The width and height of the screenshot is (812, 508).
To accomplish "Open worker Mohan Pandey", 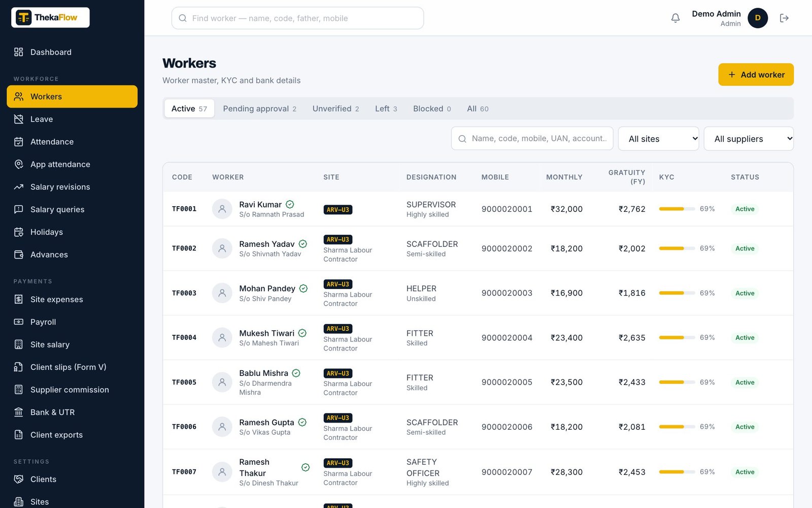I will 267,289.
